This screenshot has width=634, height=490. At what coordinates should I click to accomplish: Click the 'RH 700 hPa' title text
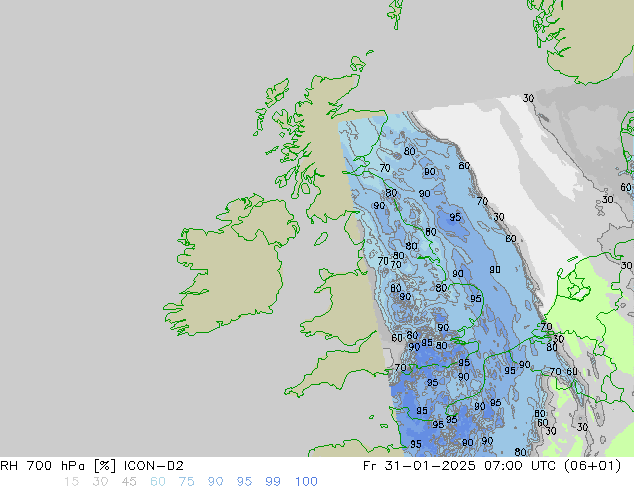pyautogui.click(x=42, y=466)
